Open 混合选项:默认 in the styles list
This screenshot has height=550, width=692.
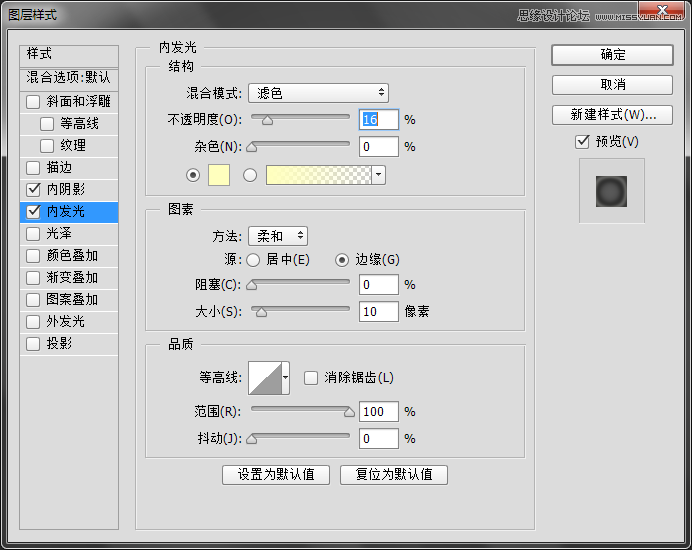pos(69,78)
